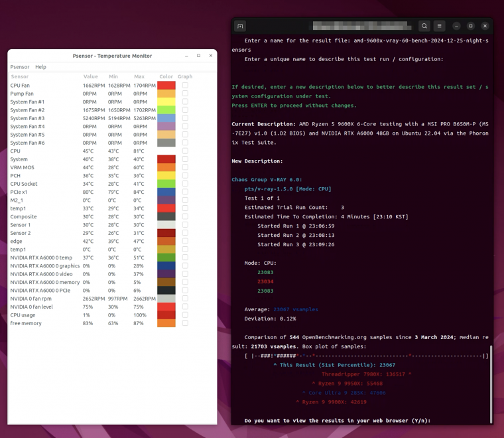Viewport: 504px width, 438px height.
Task: Select the Sensor 2 row
Action: pyautogui.click(x=112, y=233)
